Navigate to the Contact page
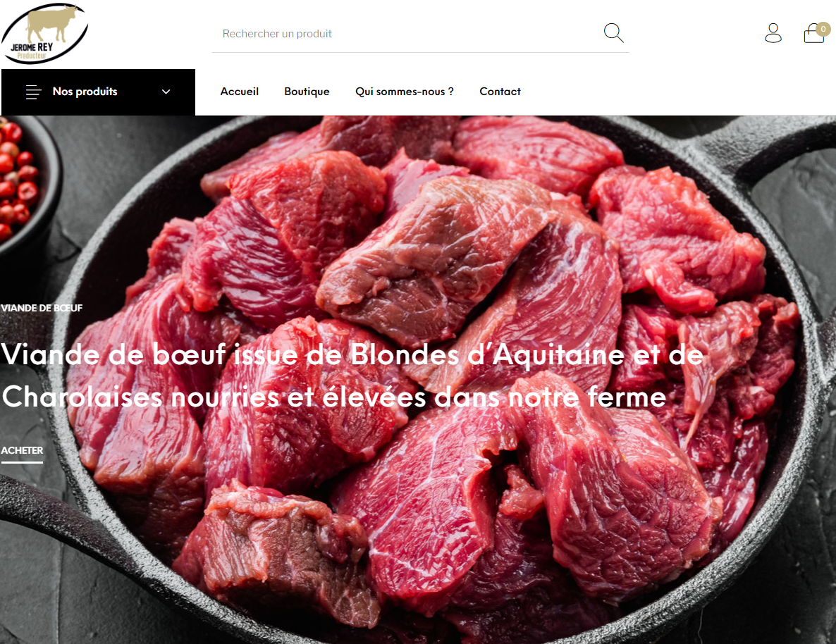 pos(500,91)
